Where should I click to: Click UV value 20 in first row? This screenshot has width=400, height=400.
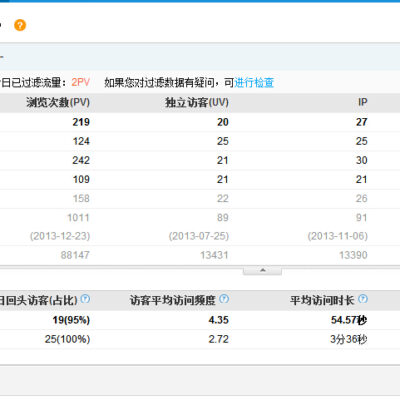click(x=223, y=122)
